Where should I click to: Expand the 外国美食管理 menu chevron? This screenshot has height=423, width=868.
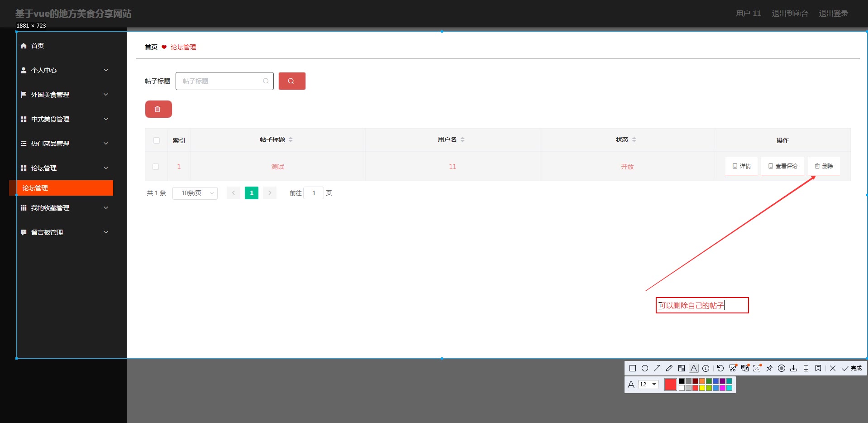point(106,95)
